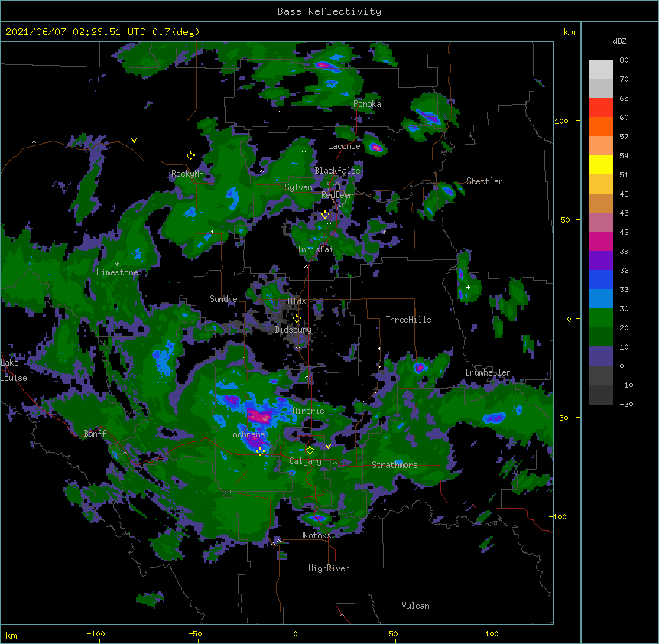
Task: Click the Airdrie city label
Action: [308, 411]
